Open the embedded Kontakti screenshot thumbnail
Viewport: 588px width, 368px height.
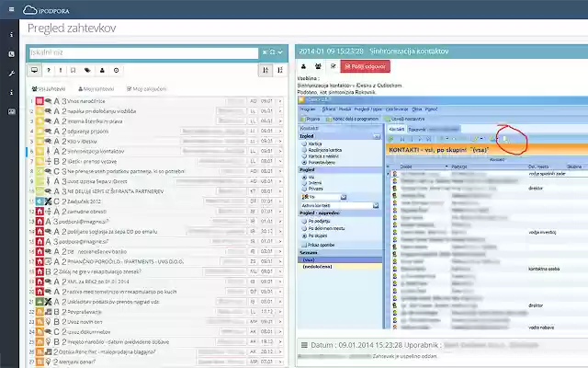point(443,213)
